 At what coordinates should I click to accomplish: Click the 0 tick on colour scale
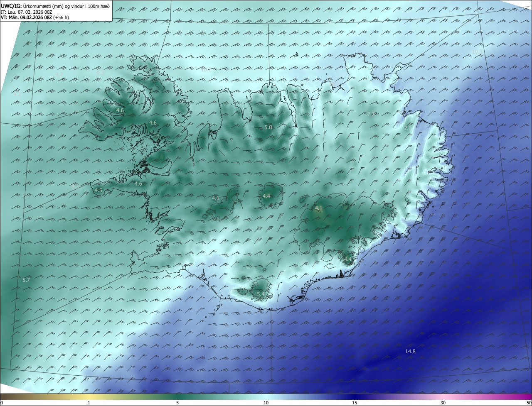2,403
